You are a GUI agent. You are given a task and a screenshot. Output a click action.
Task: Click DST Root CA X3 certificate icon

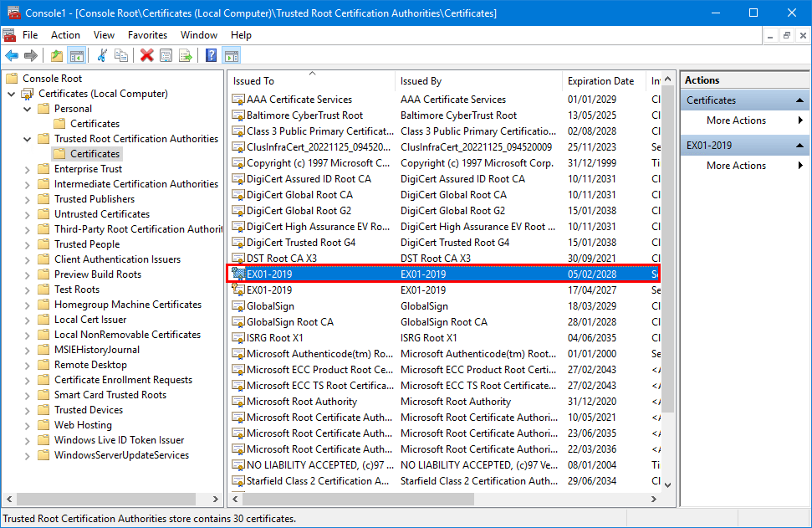click(x=238, y=259)
